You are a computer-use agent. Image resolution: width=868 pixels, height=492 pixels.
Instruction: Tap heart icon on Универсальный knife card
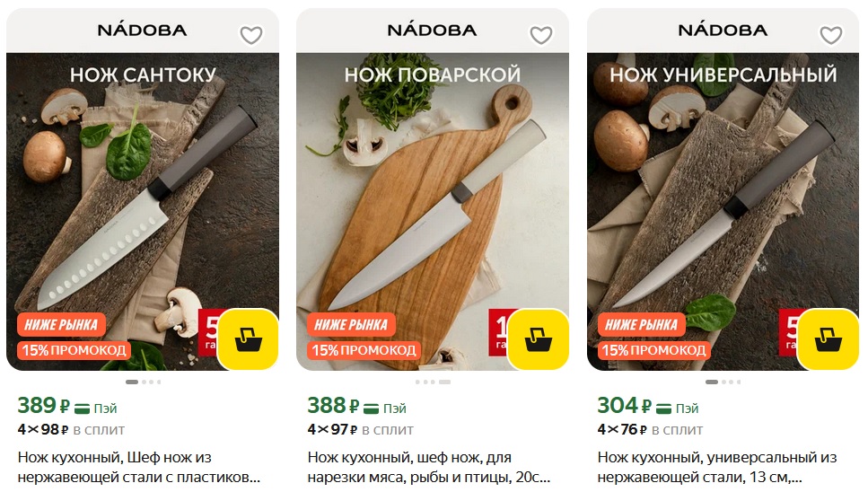pos(831,35)
